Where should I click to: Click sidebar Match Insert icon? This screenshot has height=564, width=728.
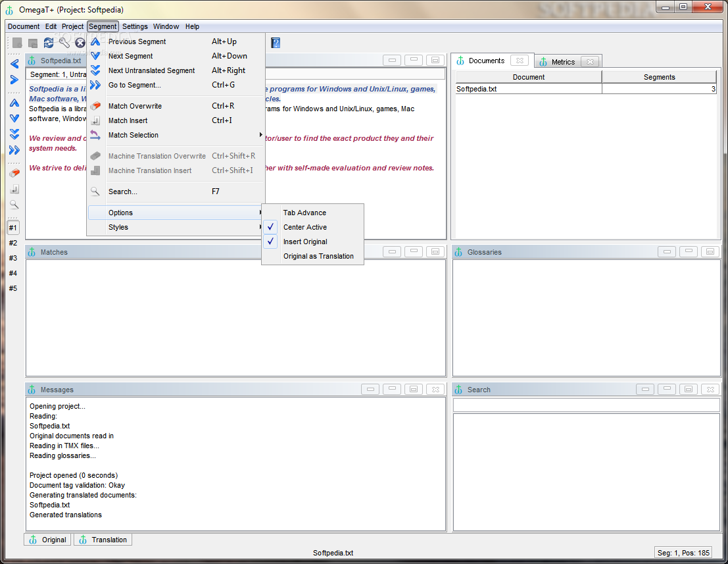point(14,189)
